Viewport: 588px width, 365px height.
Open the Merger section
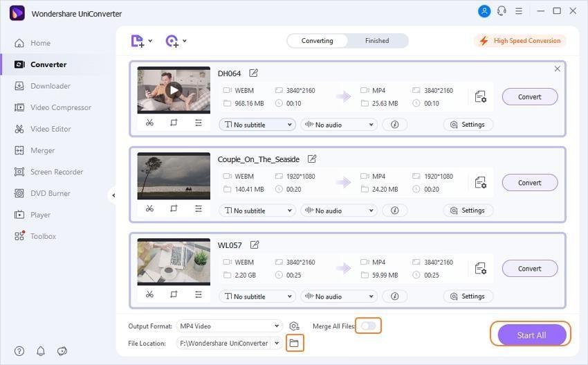(35, 150)
